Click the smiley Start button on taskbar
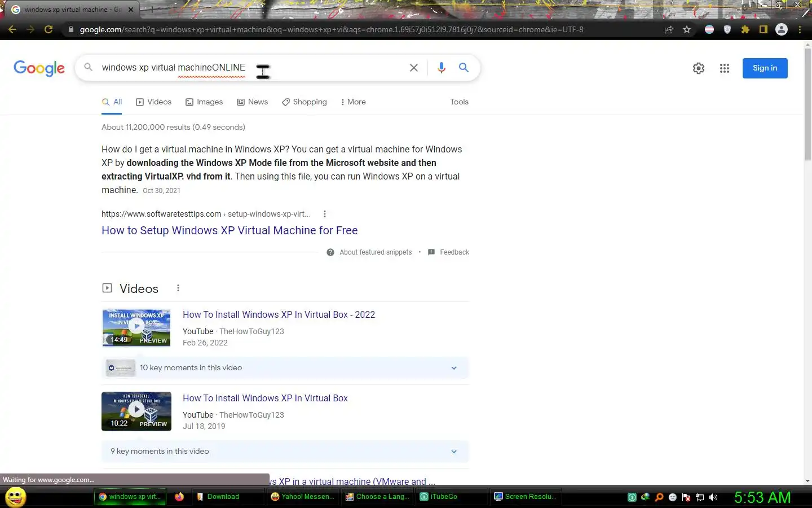This screenshot has height=508, width=812. (16, 497)
